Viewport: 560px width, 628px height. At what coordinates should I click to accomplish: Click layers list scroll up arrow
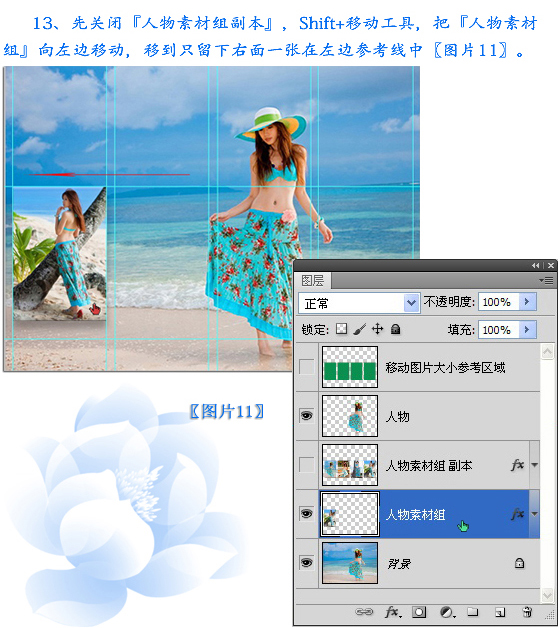click(x=547, y=352)
